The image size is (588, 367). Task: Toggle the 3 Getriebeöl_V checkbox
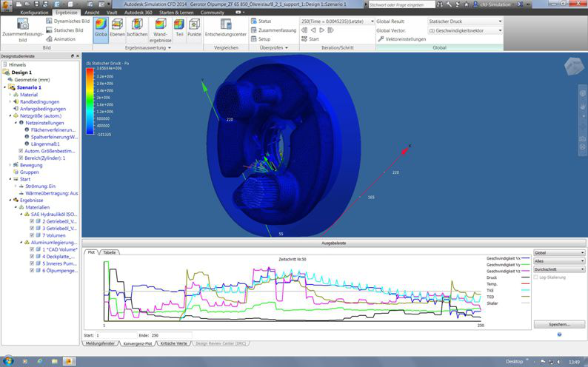(32, 228)
